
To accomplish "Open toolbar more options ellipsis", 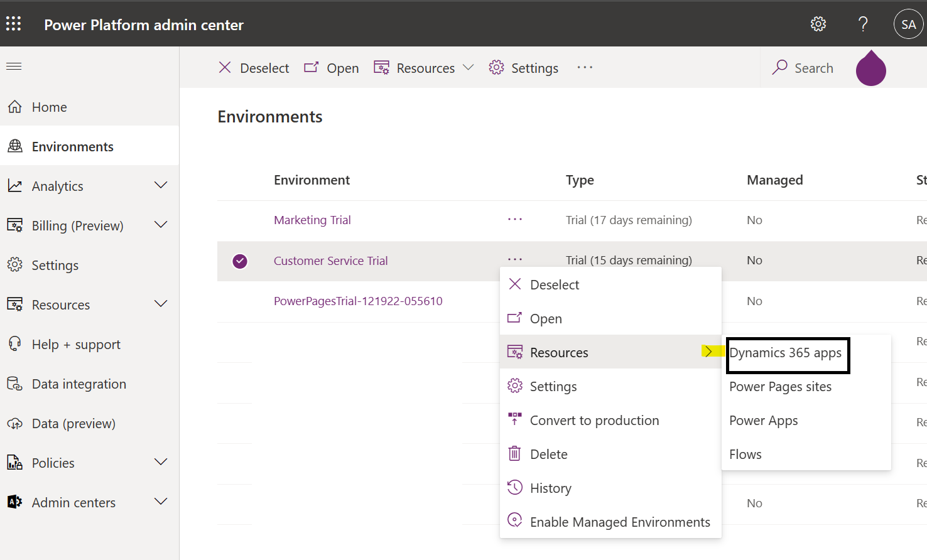I will (x=585, y=67).
